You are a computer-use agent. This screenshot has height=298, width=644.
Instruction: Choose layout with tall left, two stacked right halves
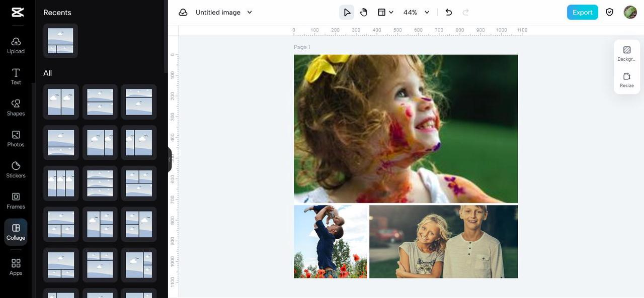point(100,224)
